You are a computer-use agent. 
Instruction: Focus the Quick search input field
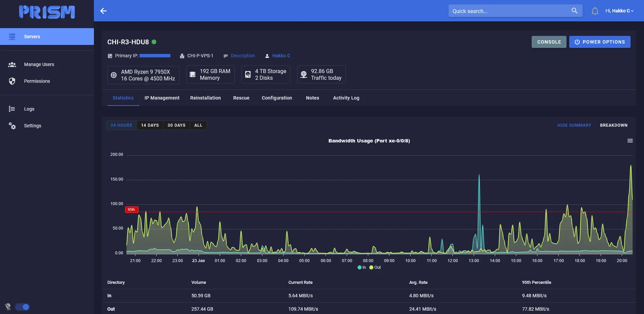point(508,11)
